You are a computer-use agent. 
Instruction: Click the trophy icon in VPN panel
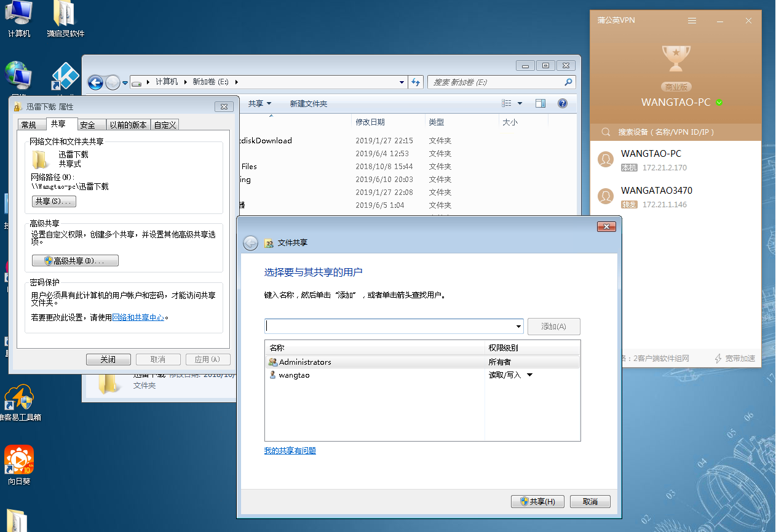[676, 58]
